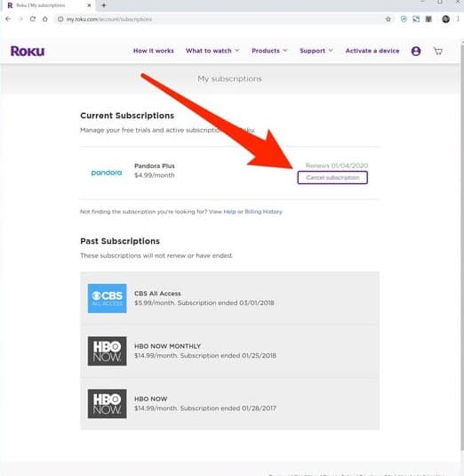Open site info icon in address bar
Viewport: 464px width, 476px height.
coord(60,19)
